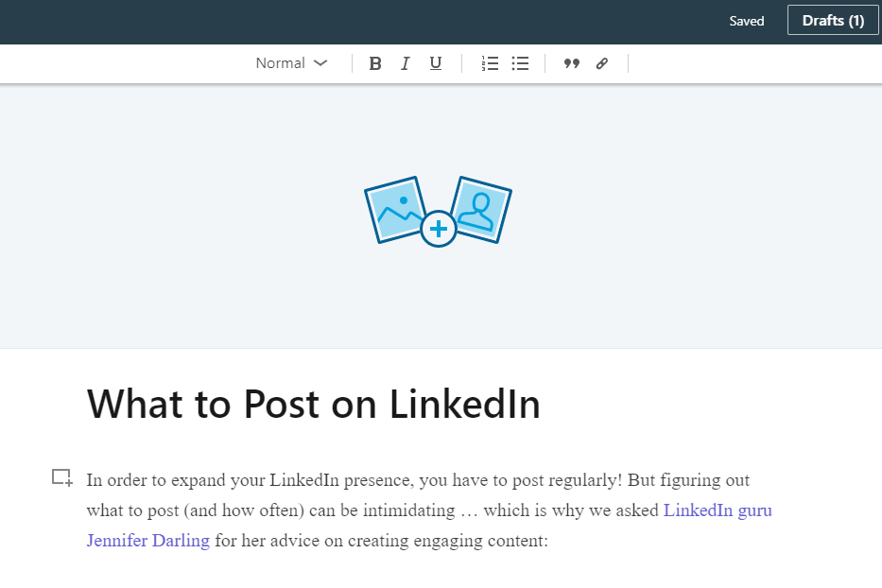Open the Normal text style dropdown
This screenshot has height=588, width=882.
click(291, 63)
